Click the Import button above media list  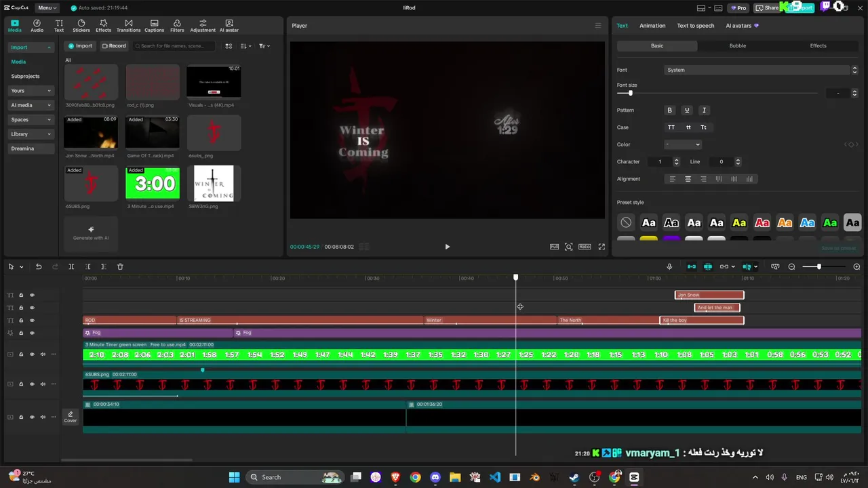(x=80, y=46)
